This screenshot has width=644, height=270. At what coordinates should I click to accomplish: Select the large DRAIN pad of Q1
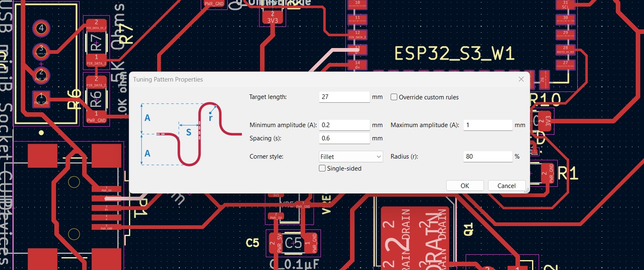[x=415, y=238]
